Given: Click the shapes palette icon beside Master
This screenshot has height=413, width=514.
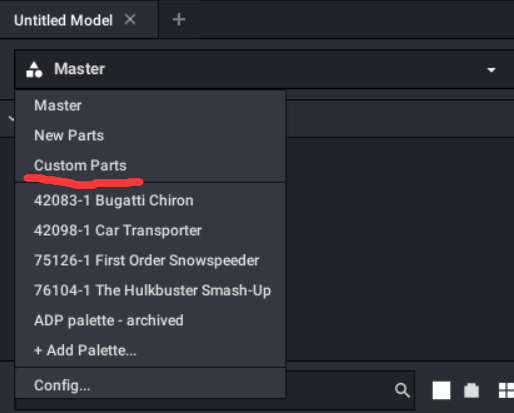Looking at the screenshot, I should pyautogui.click(x=34, y=69).
